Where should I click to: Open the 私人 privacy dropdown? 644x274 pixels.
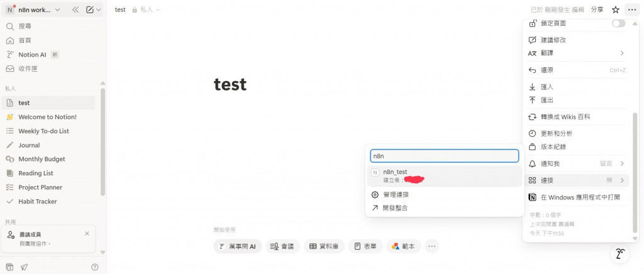coord(146,9)
